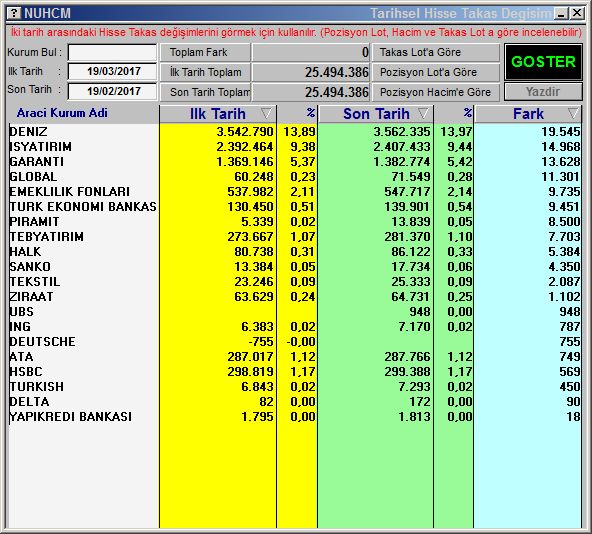Viewport: 592px width, 534px height.
Task: Select Takas Lot'a Göre view
Action: [x=436, y=52]
